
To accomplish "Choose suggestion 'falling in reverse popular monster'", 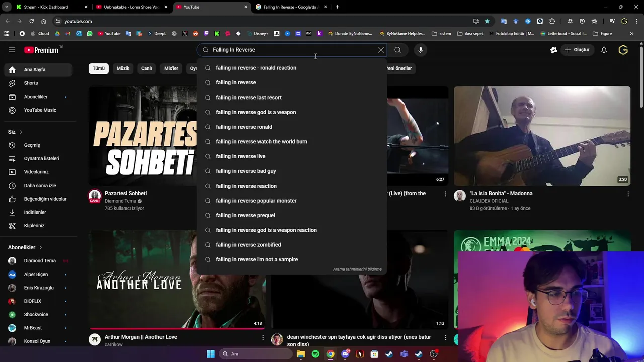I will 292,201.
